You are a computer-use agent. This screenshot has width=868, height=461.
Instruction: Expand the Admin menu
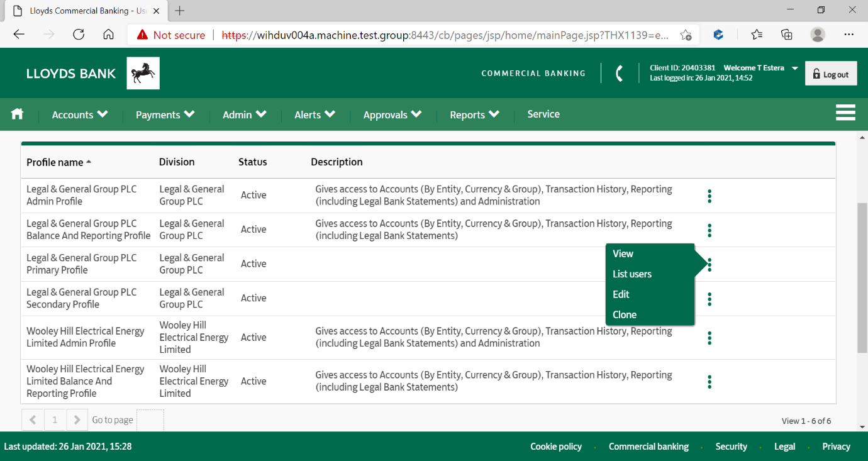[245, 114]
